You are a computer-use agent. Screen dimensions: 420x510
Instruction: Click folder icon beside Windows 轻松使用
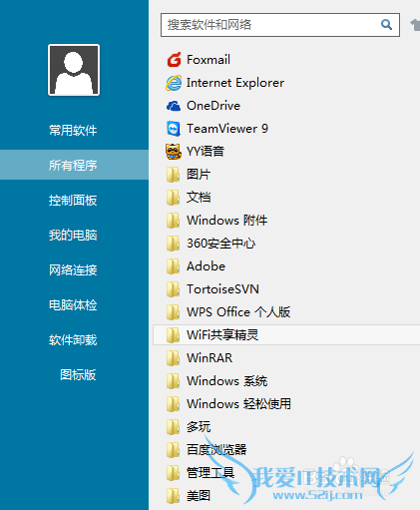[174, 404]
